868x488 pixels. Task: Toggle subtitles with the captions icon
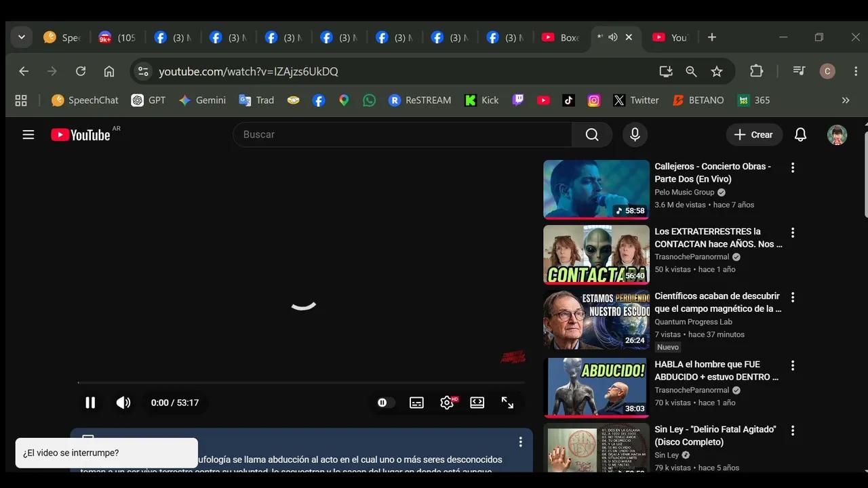pos(416,403)
